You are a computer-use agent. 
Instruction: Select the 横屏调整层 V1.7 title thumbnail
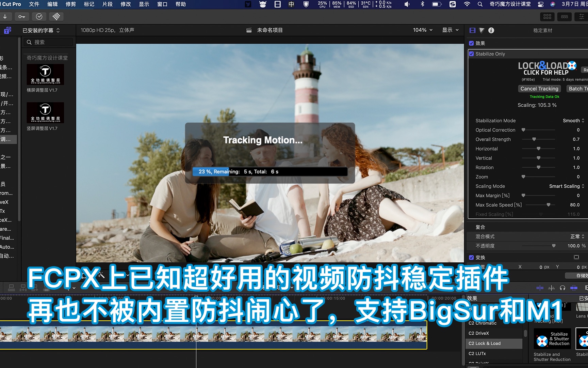[45, 75]
